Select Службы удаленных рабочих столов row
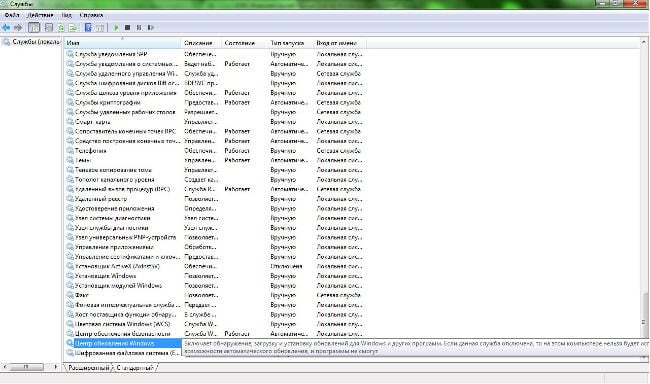The image size is (650, 384). coord(215,112)
